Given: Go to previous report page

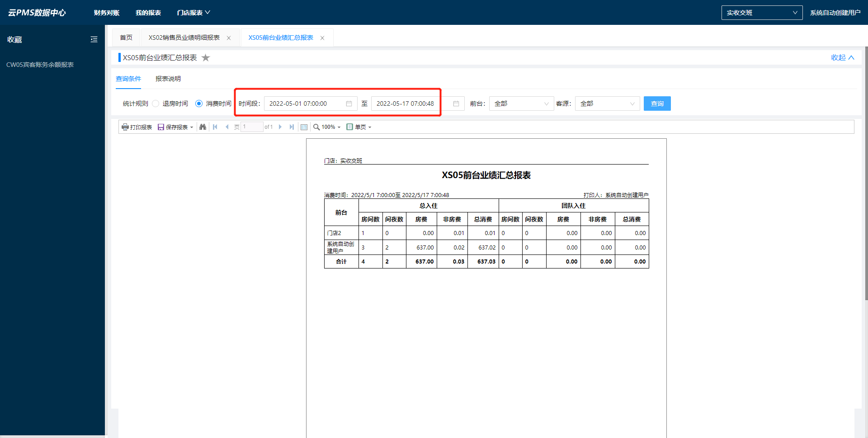Looking at the screenshot, I should [x=227, y=127].
